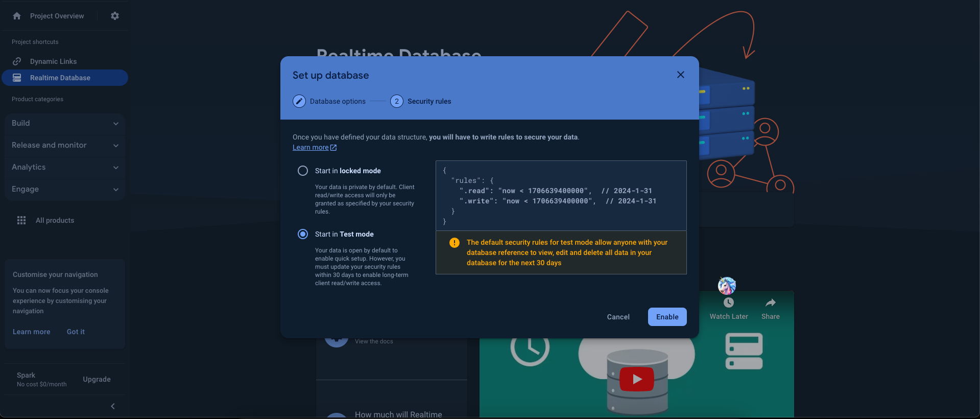Click 'No cost $0/month' text
The image size is (980, 419).
pyautogui.click(x=42, y=384)
